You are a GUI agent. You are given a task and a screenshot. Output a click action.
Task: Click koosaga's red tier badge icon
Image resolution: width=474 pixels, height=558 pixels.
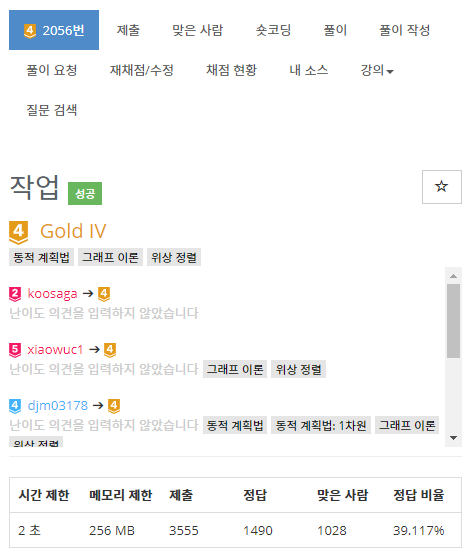tap(15, 294)
